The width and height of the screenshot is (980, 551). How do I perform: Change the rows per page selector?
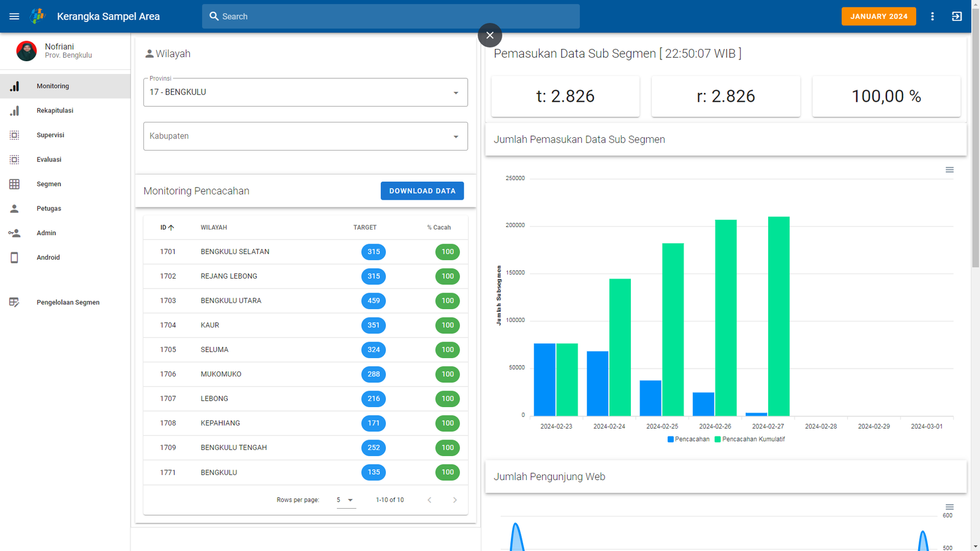click(345, 500)
